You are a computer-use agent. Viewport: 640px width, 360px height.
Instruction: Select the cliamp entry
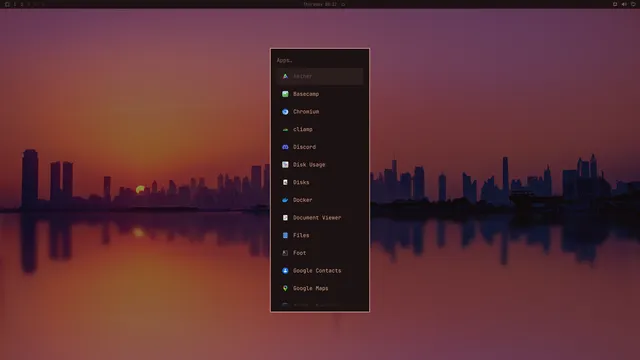click(x=320, y=129)
